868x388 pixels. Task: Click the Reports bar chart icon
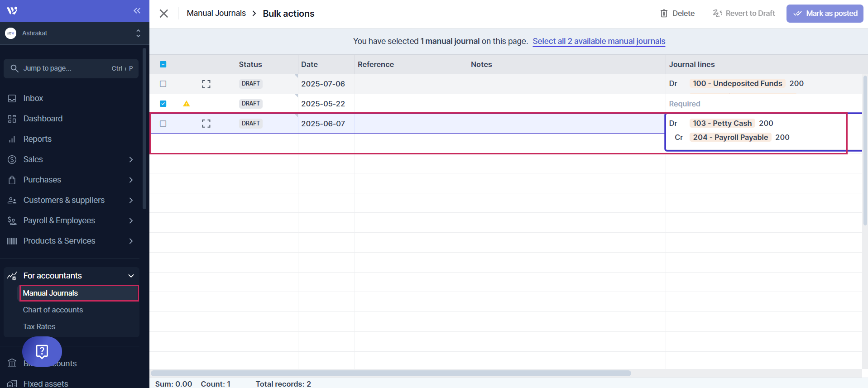click(x=12, y=139)
